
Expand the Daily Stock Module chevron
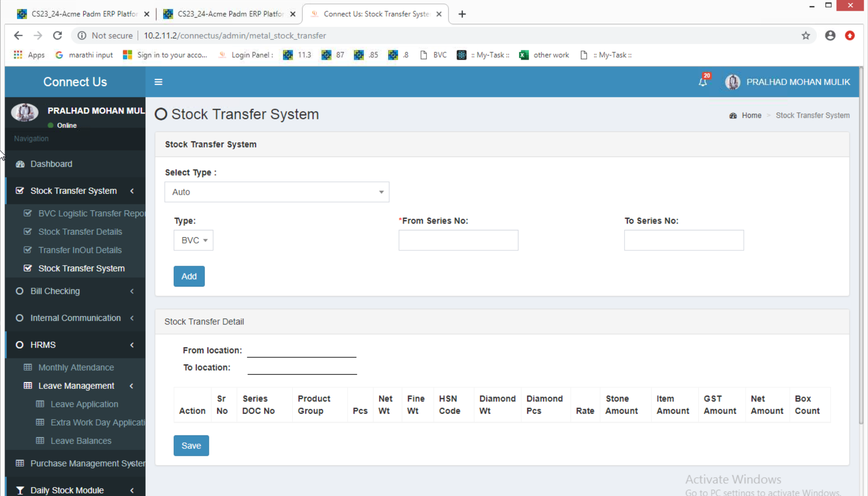[x=132, y=490]
